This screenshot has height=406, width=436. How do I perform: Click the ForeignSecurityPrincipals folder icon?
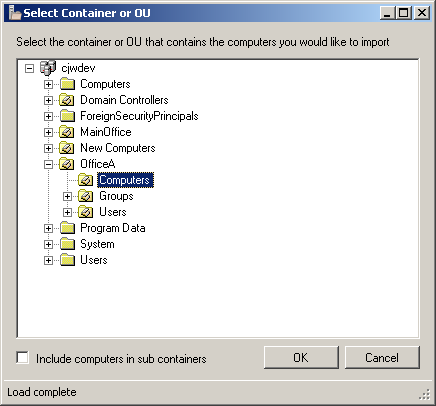[68, 116]
